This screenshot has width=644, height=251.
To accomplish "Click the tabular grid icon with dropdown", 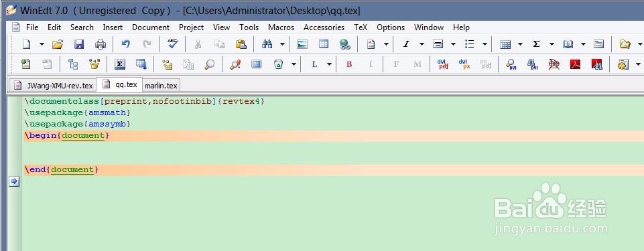I will point(505,44).
